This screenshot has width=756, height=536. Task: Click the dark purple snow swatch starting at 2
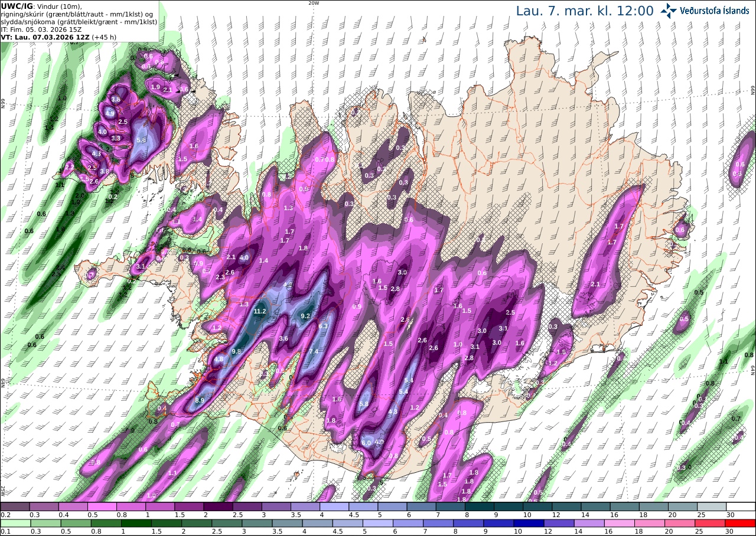(218, 506)
